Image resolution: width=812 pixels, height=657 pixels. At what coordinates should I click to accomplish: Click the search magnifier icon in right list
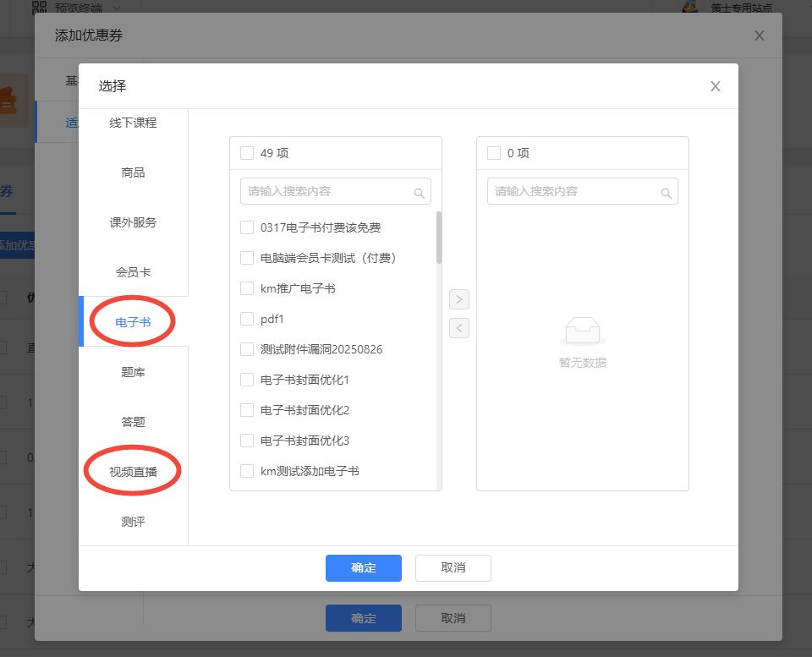[x=666, y=193]
